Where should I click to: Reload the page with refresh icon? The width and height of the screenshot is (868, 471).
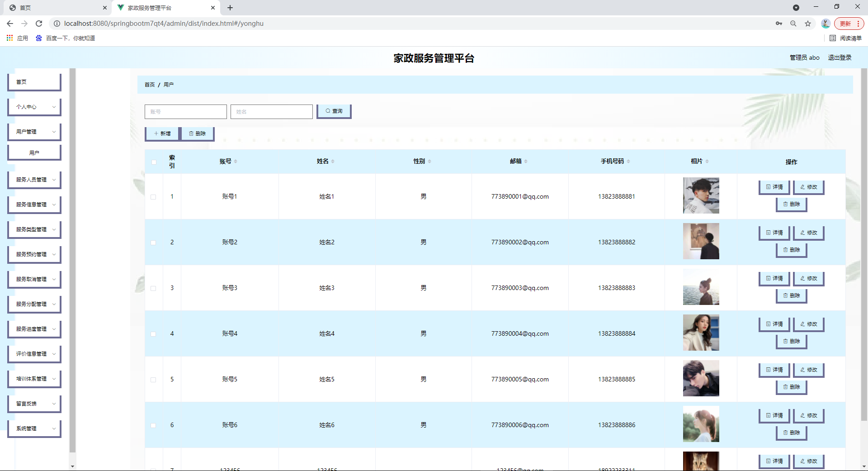(x=39, y=24)
